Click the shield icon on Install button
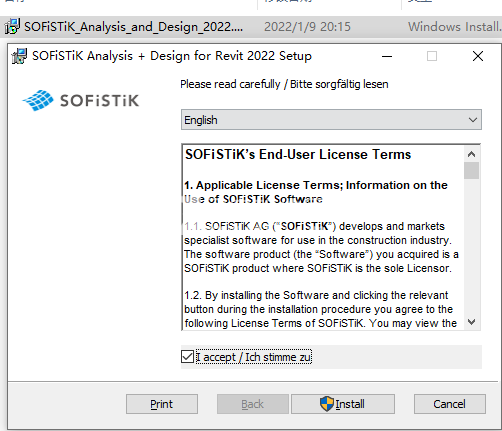 point(327,404)
